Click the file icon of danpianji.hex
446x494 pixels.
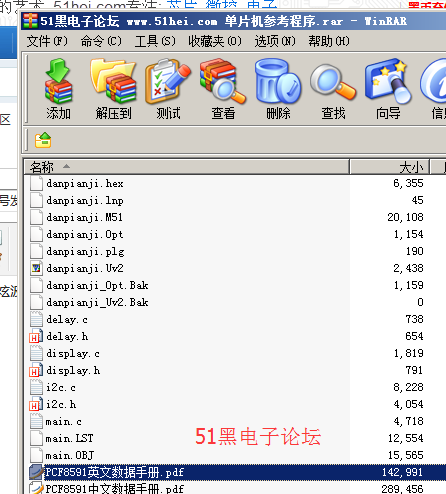coord(36,183)
